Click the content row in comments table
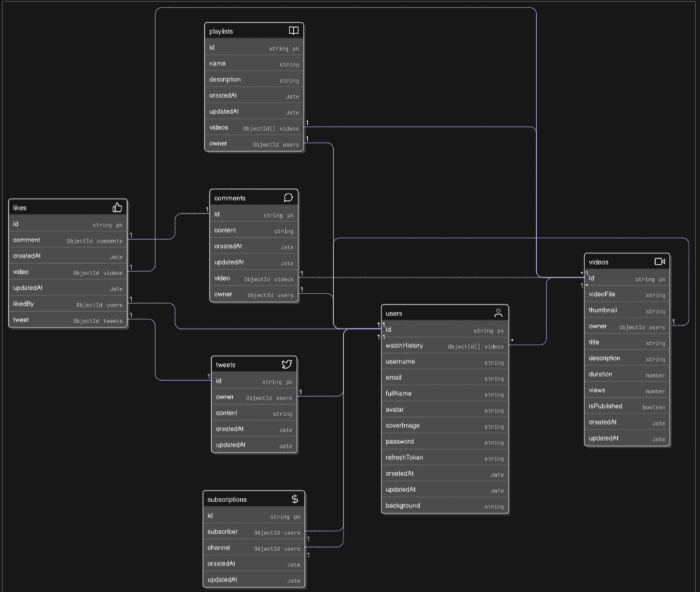 pos(254,231)
